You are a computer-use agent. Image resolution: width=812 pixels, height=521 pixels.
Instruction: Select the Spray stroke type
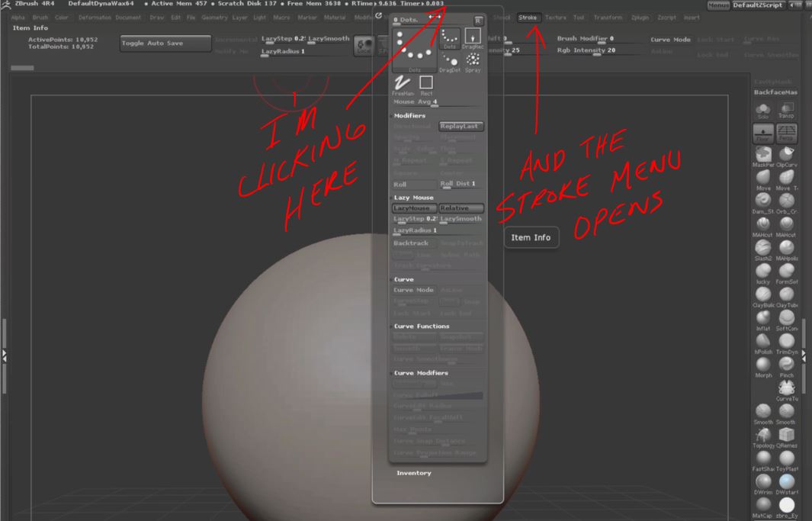pyautogui.click(x=472, y=63)
